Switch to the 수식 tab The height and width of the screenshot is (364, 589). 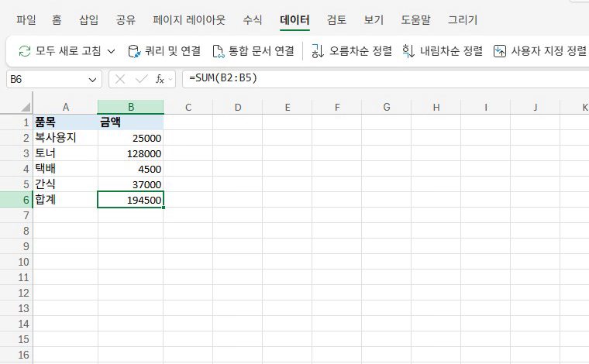coord(252,19)
